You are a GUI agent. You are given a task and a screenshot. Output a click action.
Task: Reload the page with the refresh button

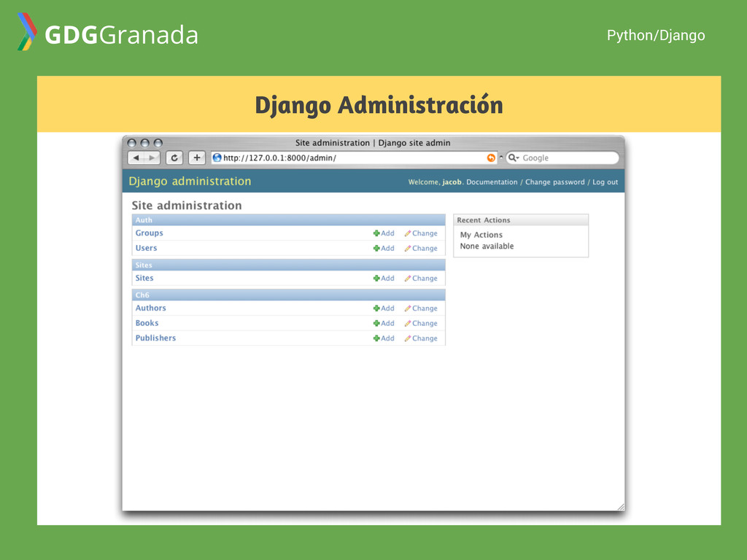[x=174, y=157]
